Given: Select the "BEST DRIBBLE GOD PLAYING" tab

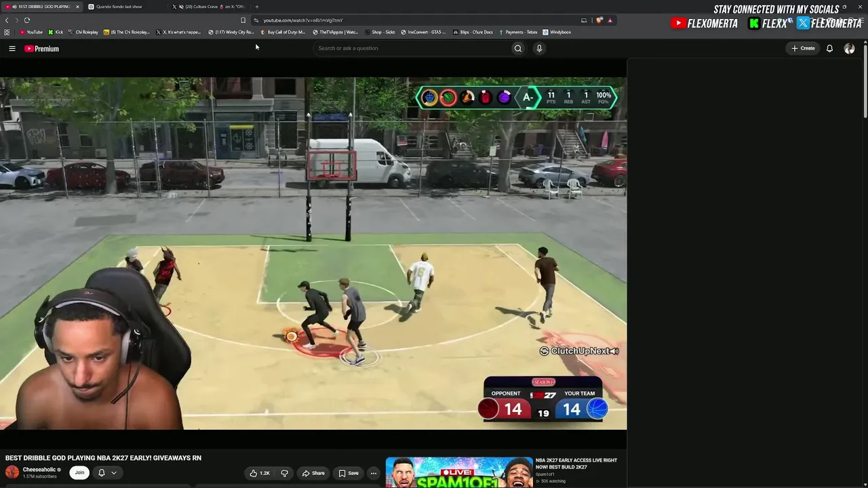Looking at the screenshot, I should [x=41, y=7].
